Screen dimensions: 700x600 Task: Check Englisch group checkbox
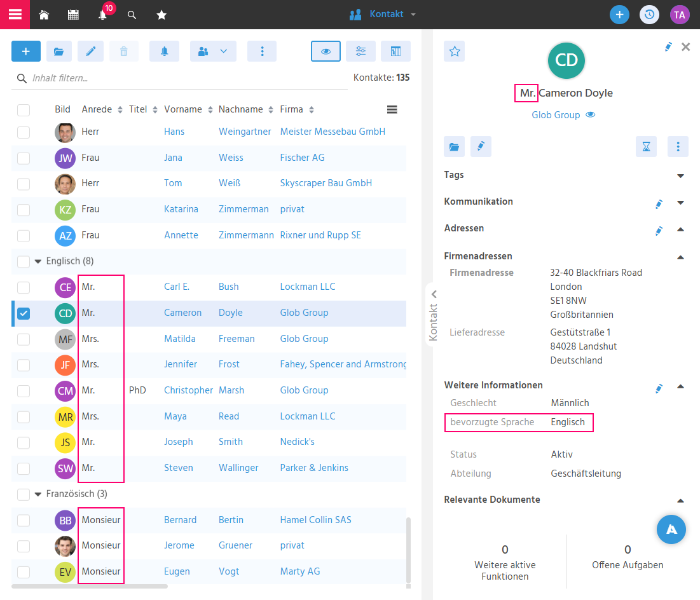[24, 262]
